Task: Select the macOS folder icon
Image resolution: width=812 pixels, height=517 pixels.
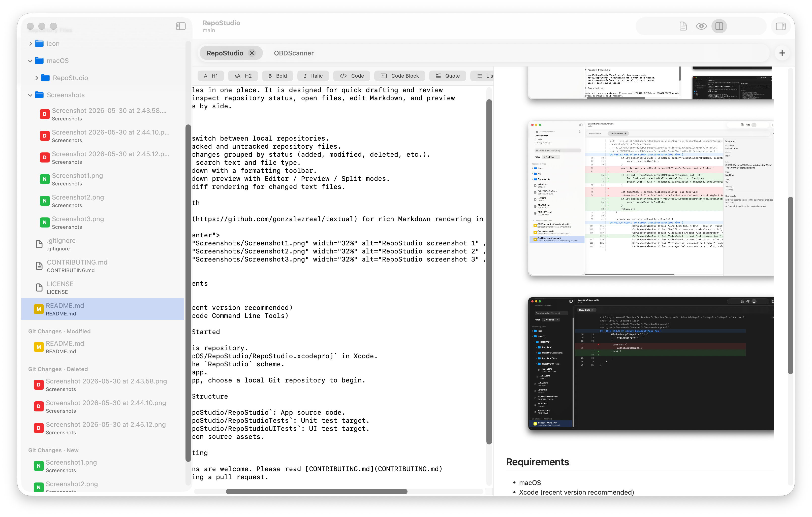Action: tap(40, 61)
